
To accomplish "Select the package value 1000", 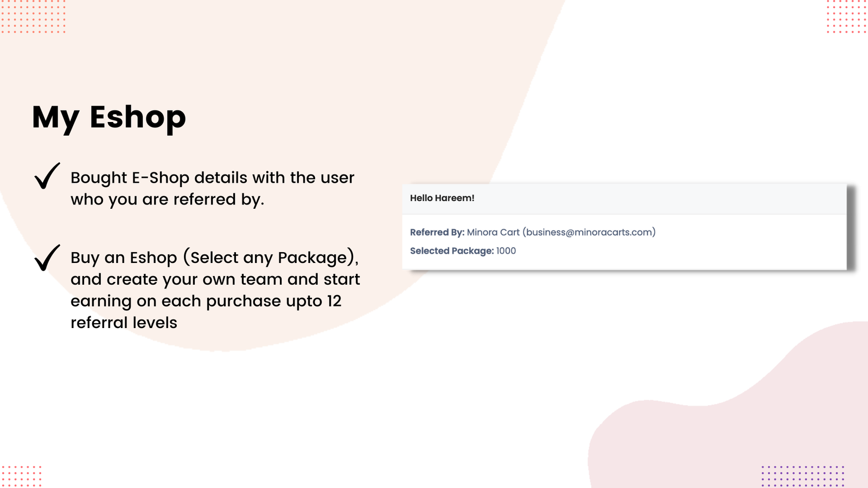I will (506, 251).
